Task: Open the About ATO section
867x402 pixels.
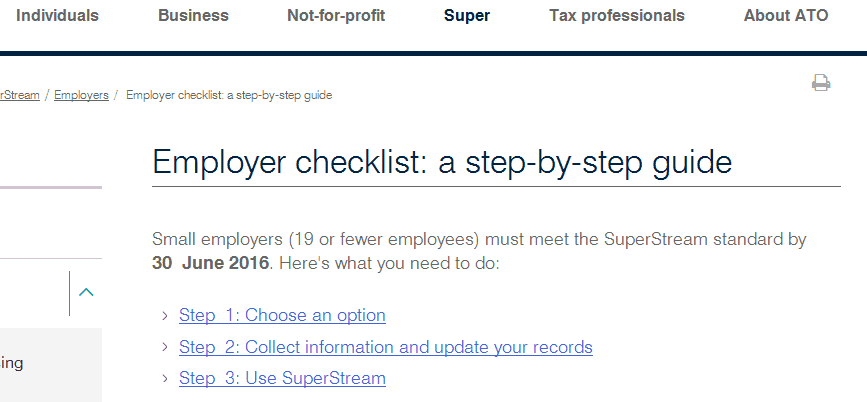Action: 786,15
